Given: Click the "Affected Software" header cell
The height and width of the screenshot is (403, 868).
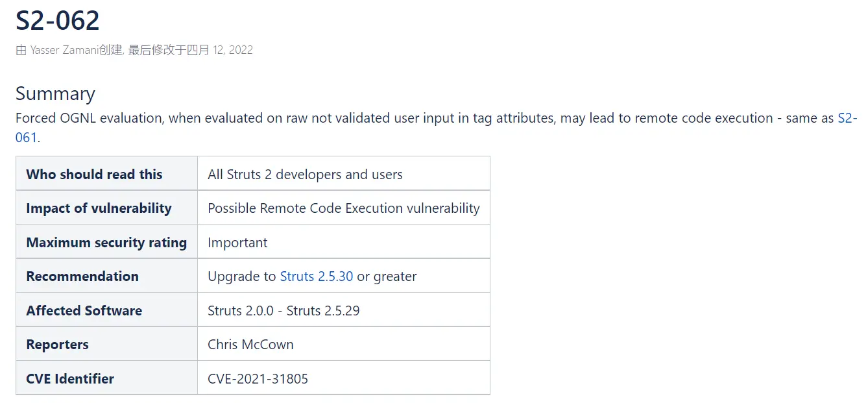Looking at the screenshot, I should point(84,311).
